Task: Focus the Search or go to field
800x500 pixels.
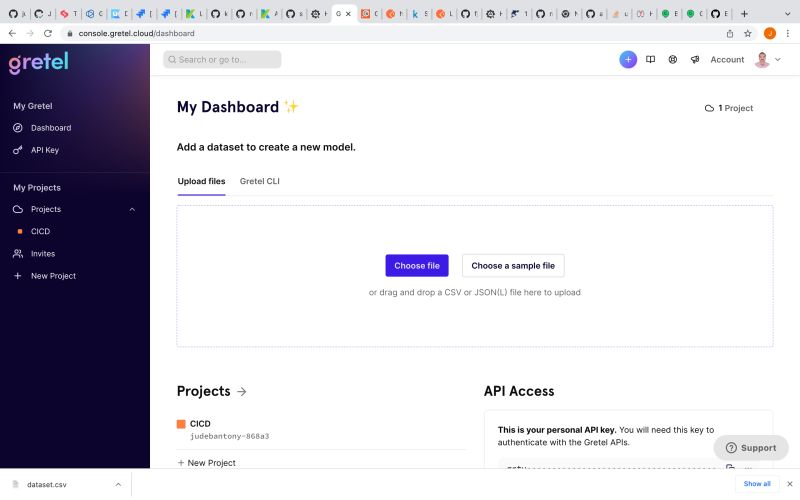Action: 222,59
